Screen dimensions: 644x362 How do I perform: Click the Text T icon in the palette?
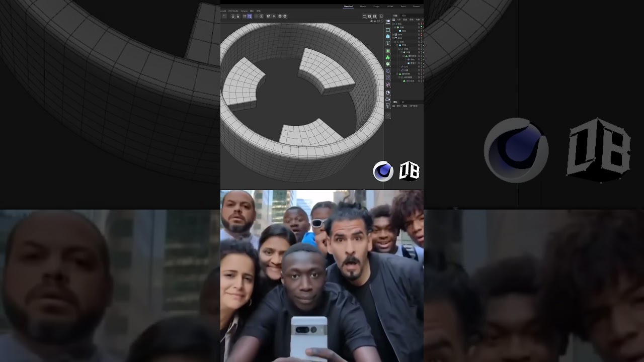[388, 42]
